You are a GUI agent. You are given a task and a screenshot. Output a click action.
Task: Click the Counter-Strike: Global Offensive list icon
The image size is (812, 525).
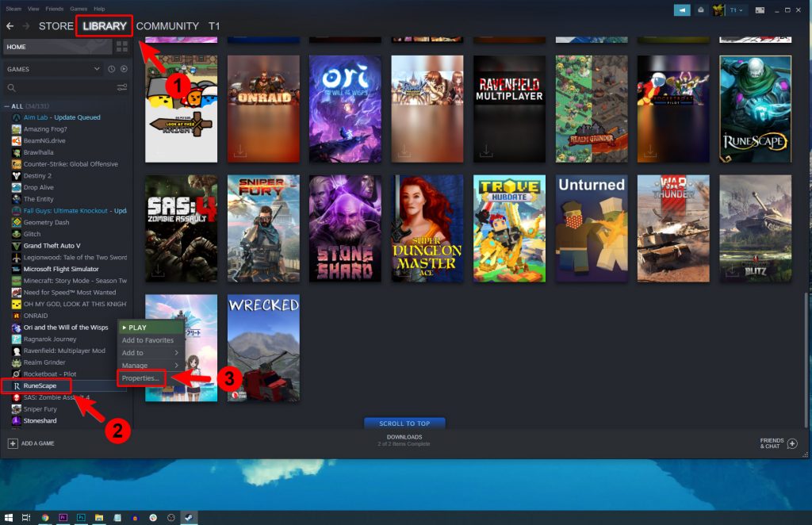tap(17, 164)
